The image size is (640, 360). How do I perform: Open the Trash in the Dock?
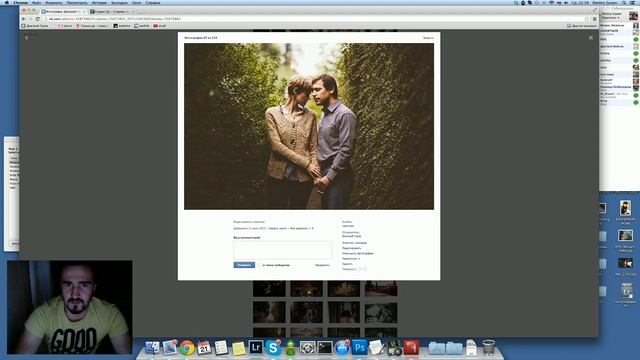[x=489, y=348]
